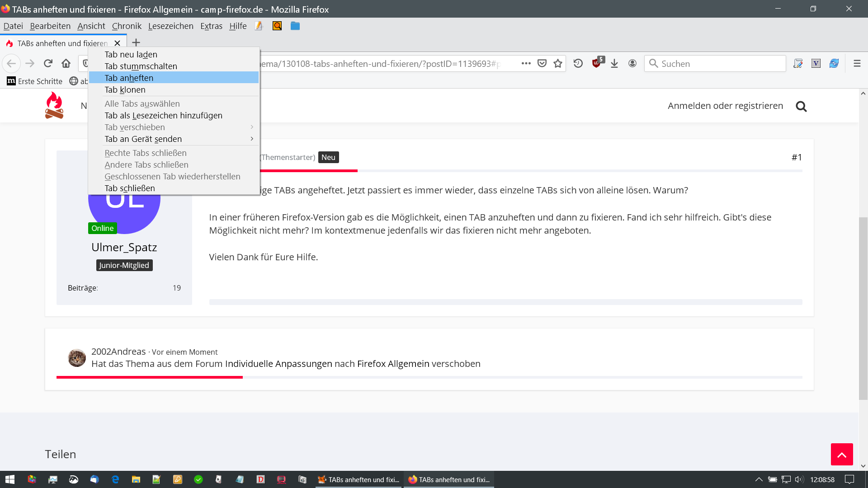
Task: Click Tab schließen in context menu
Action: 130,188
